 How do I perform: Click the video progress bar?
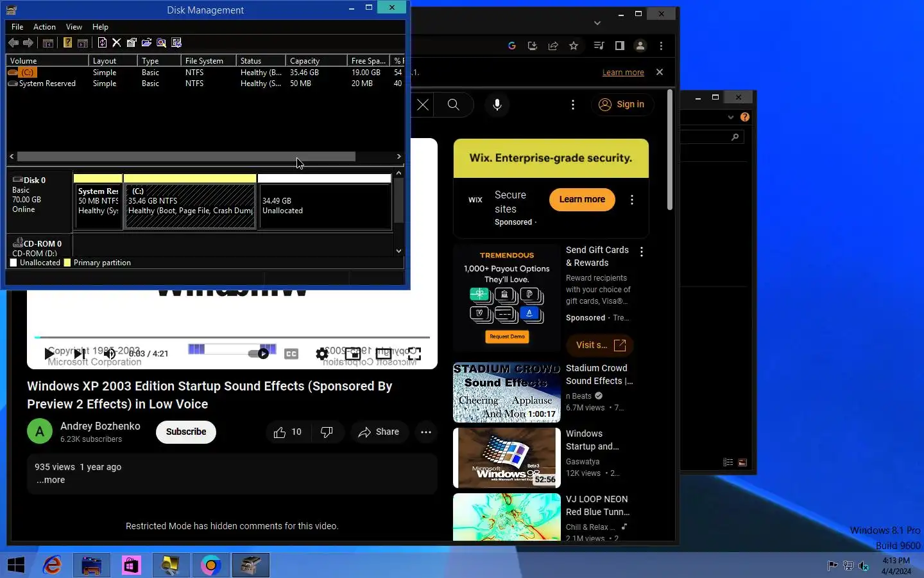(x=232, y=337)
